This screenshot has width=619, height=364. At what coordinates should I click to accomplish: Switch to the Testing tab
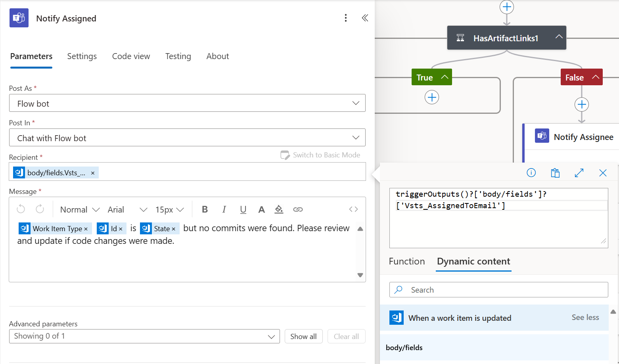178,56
